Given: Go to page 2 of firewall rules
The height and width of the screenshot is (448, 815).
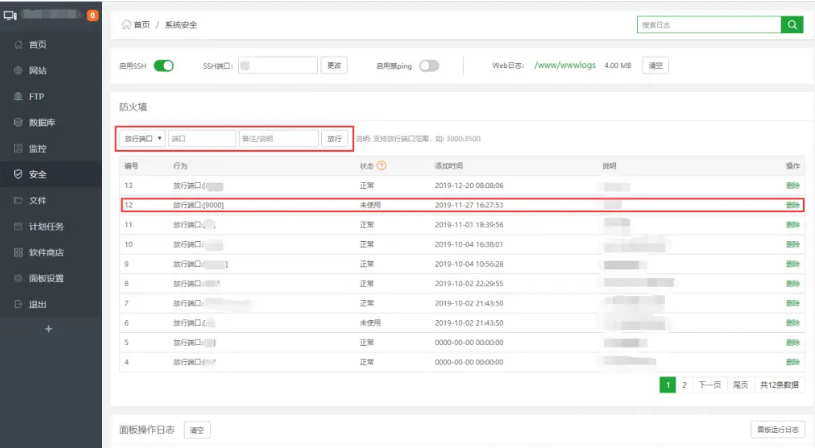Looking at the screenshot, I should pos(684,384).
